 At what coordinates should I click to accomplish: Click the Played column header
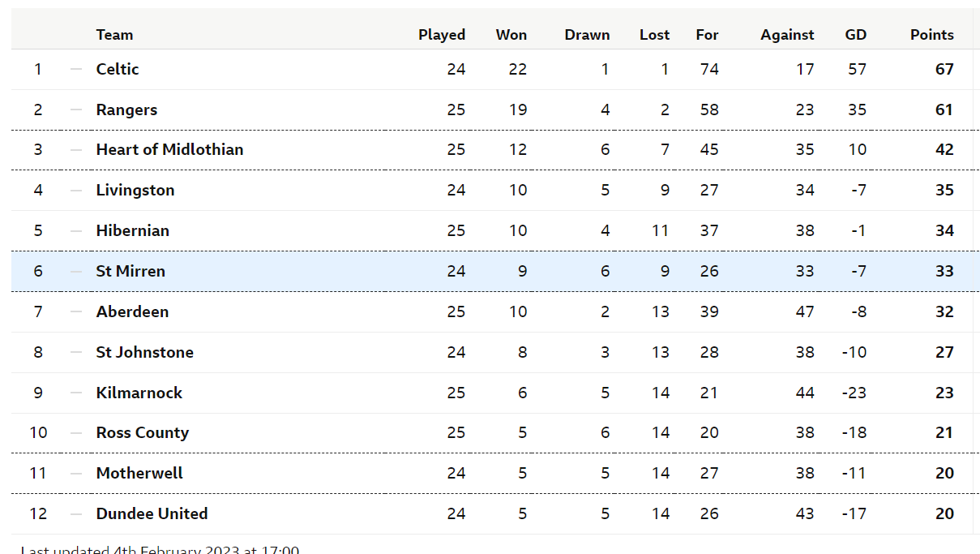tap(442, 35)
